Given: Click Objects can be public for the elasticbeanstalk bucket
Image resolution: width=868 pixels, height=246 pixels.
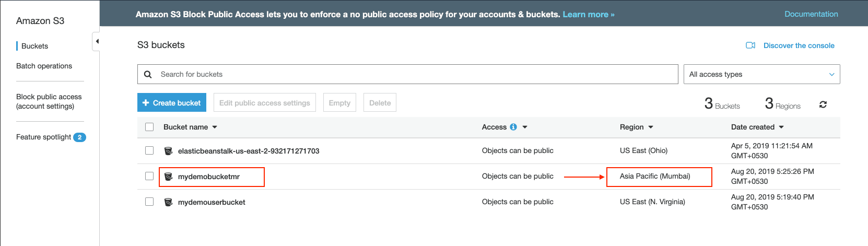Looking at the screenshot, I should [x=518, y=150].
